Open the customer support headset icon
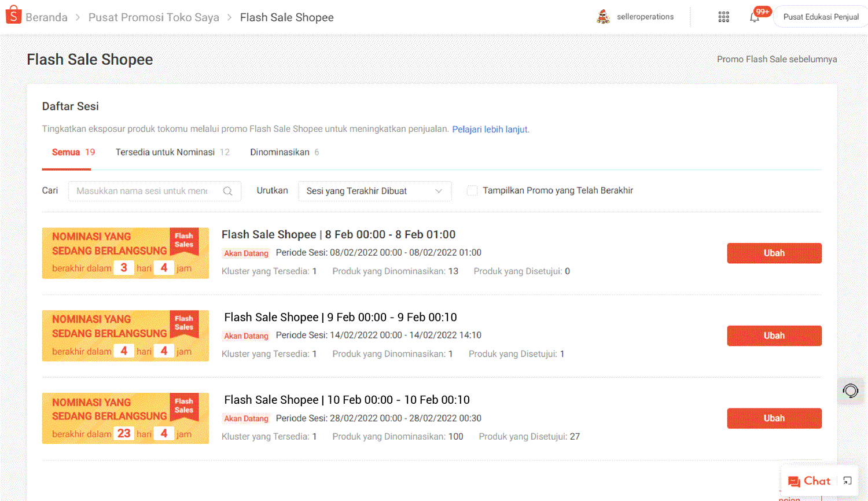Image resolution: width=868 pixels, height=501 pixels. tap(850, 391)
